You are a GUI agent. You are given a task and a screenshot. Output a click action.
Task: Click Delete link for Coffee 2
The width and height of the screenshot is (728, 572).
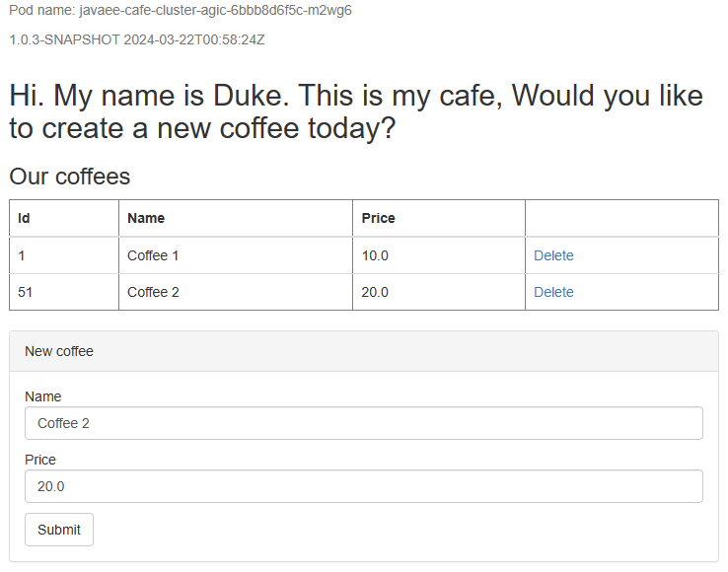[x=553, y=292]
